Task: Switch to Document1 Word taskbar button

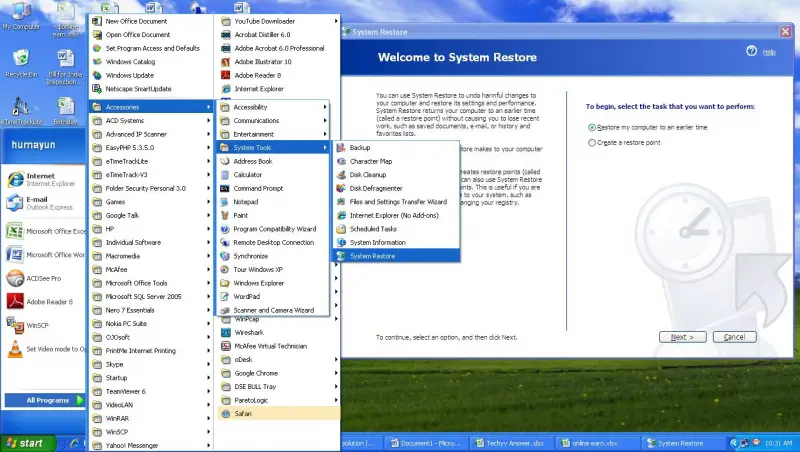Action: (427, 443)
